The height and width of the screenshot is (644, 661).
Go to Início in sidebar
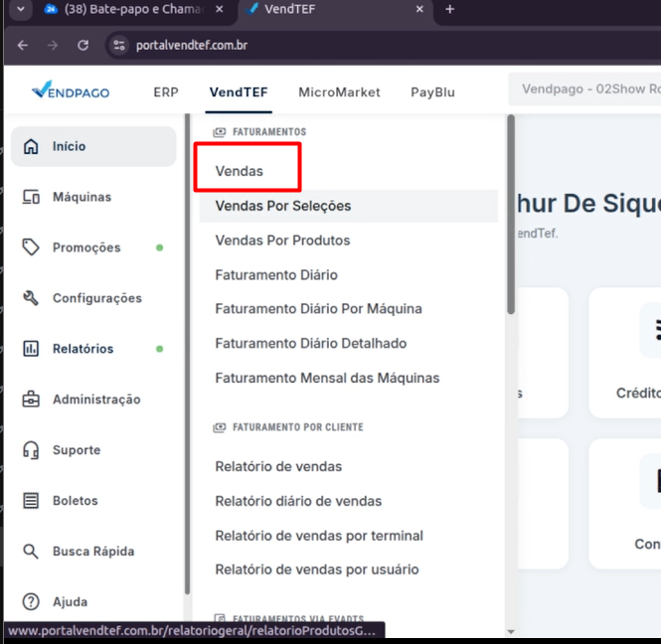point(93,146)
